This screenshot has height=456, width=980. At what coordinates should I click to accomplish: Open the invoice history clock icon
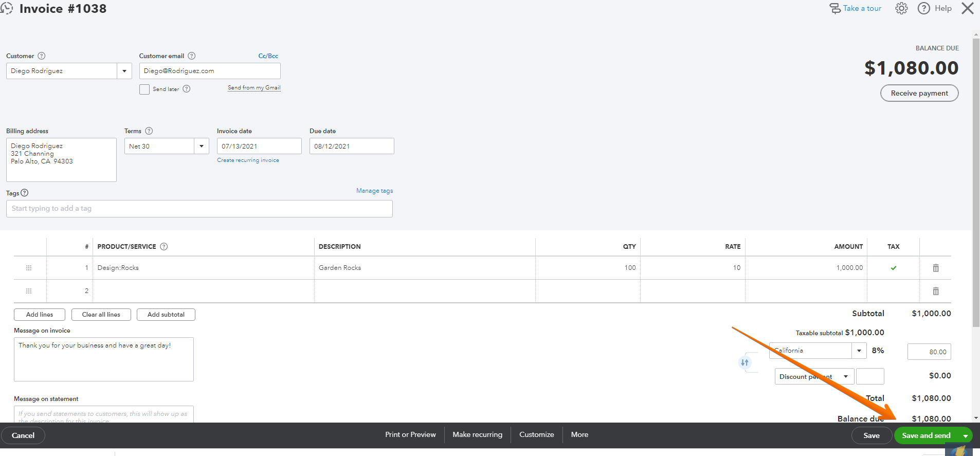pyautogui.click(x=7, y=8)
